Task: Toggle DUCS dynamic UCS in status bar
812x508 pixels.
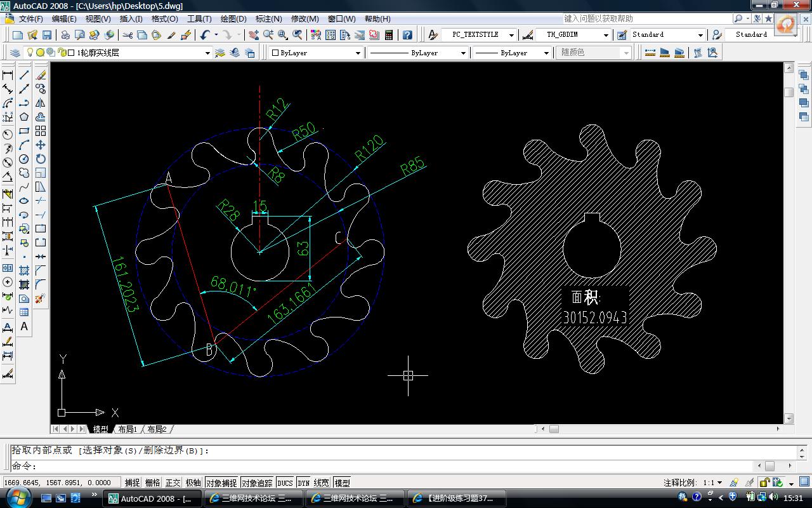Action: point(285,483)
